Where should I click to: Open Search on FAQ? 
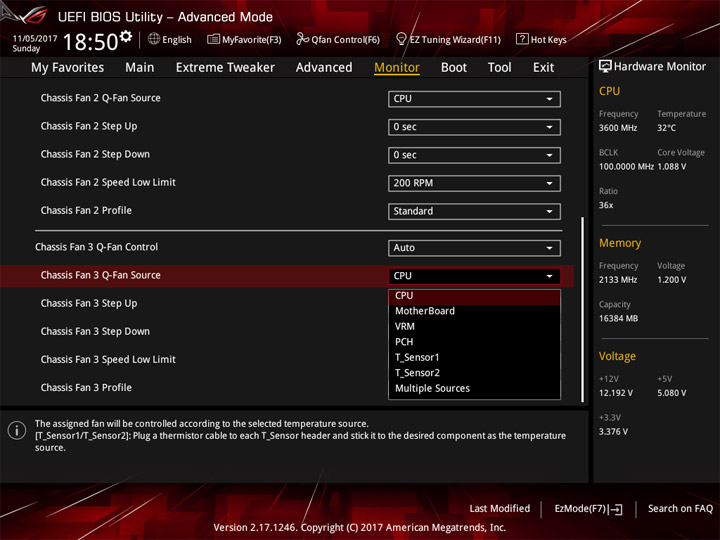point(680,508)
